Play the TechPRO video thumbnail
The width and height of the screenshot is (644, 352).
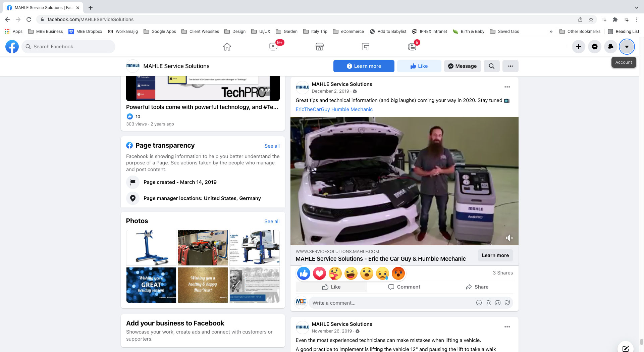pyautogui.click(x=203, y=88)
